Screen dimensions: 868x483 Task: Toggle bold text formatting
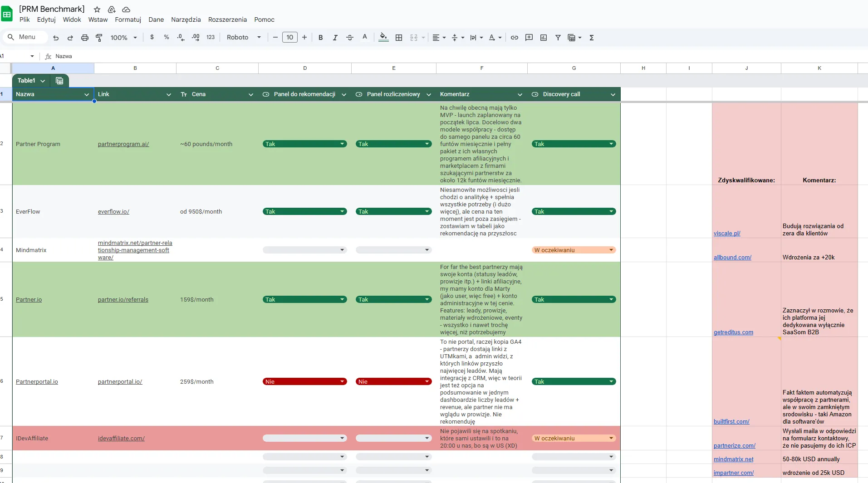(x=320, y=38)
